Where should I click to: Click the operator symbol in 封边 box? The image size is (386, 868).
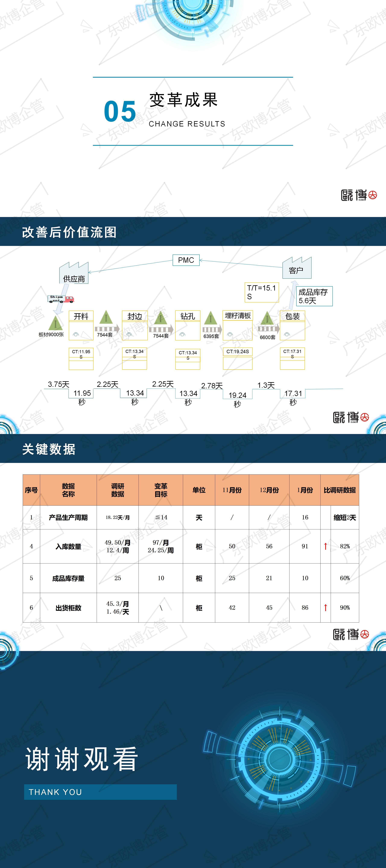point(129,335)
